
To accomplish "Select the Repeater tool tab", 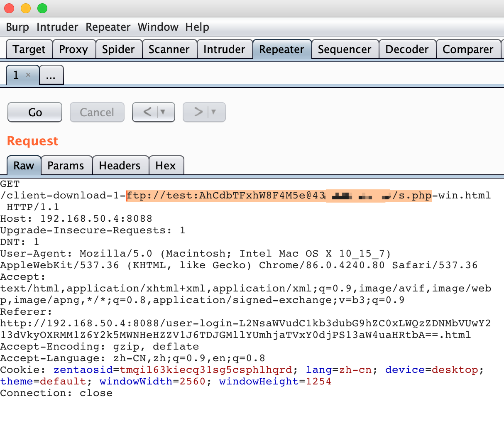I will [281, 49].
